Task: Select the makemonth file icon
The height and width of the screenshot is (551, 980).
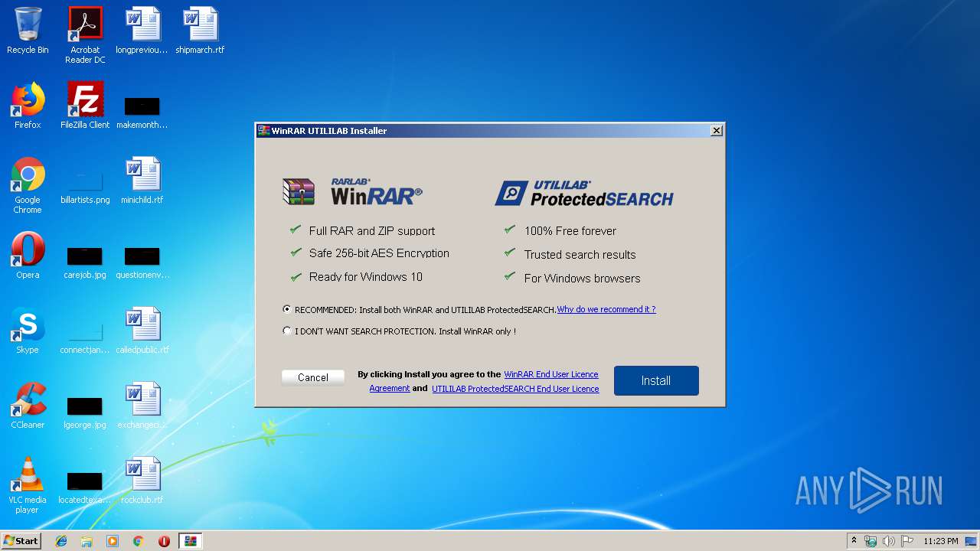Action: (x=142, y=112)
